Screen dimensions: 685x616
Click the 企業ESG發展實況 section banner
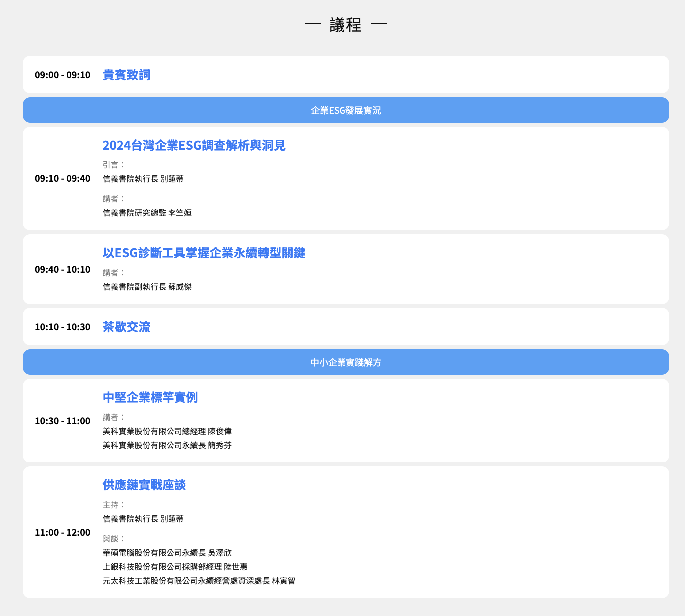[x=346, y=110]
